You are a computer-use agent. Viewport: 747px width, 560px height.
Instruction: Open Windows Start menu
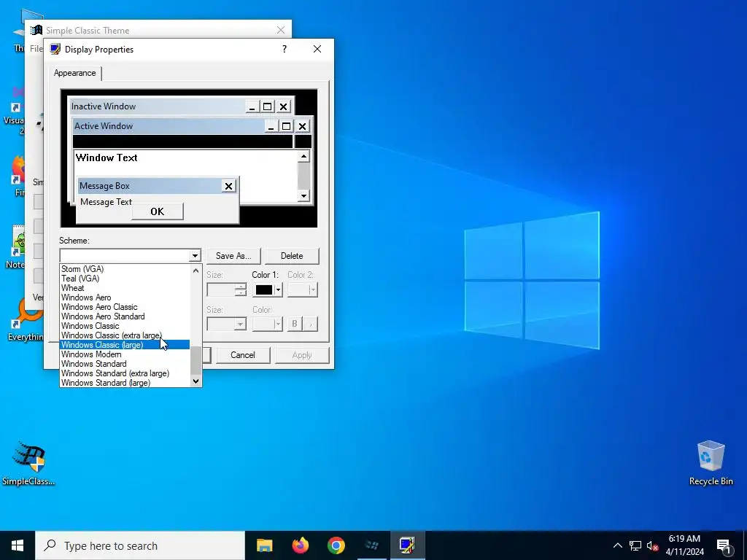point(18,545)
